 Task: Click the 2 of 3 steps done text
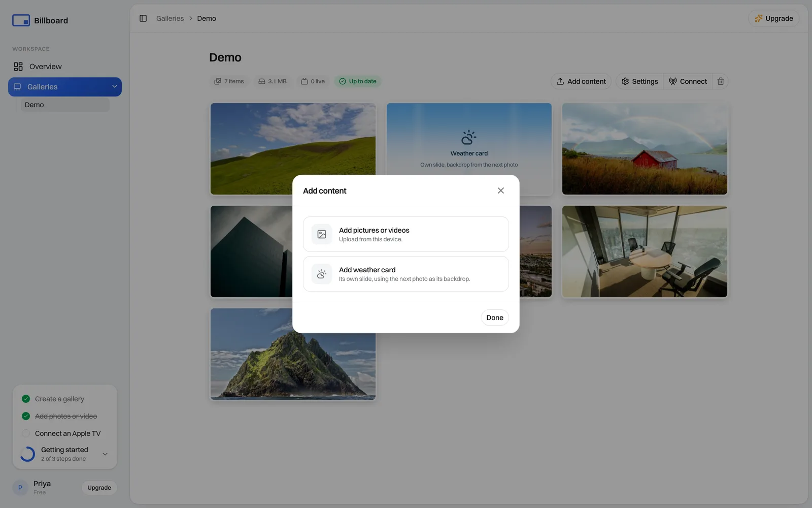click(x=63, y=459)
